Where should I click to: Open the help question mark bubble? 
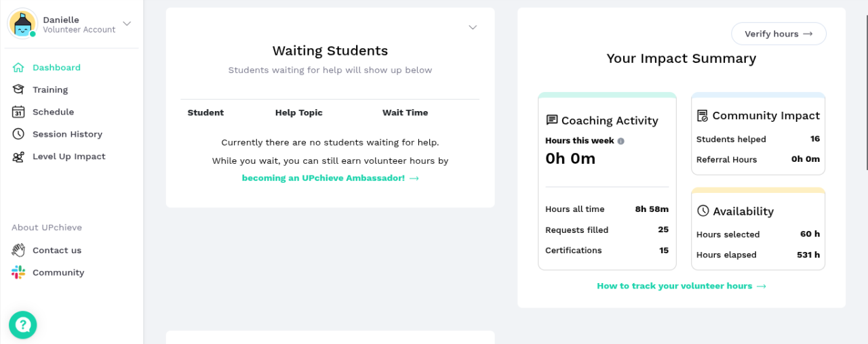(x=23, y=324)
